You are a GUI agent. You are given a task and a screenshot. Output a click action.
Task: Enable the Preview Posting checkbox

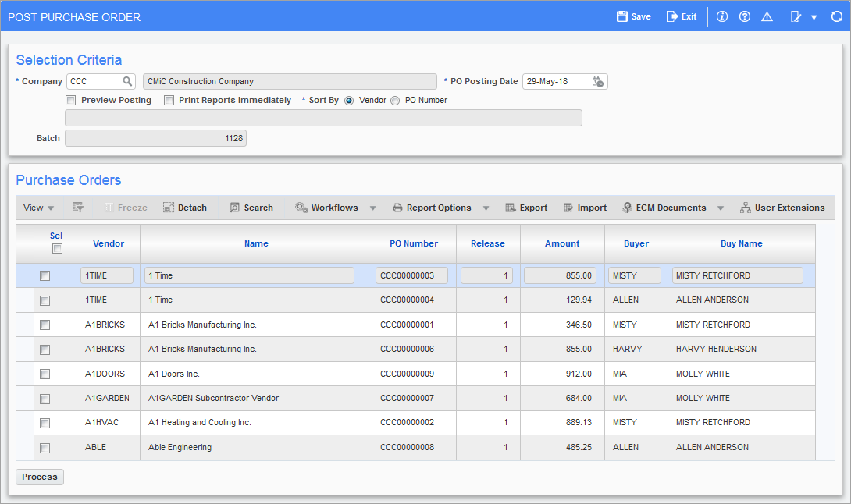[x=70, y=101]
